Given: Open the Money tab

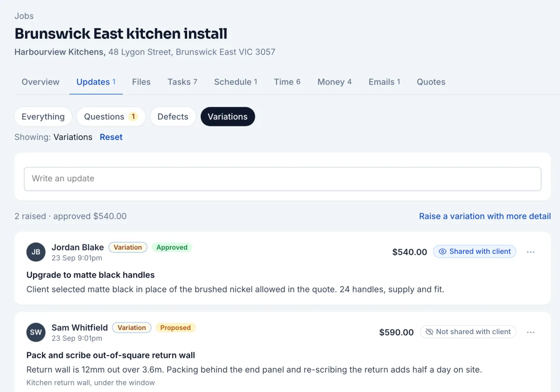Looking at the screenshot, I should click(335, 82).
